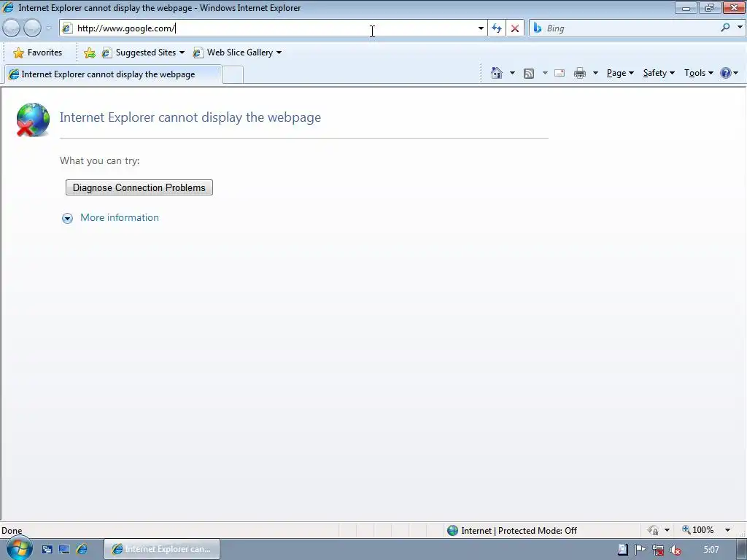Viewport: 747px width, 560px height.
Task: Expand the Print options dropdown arrow
Action: [595, 73]
